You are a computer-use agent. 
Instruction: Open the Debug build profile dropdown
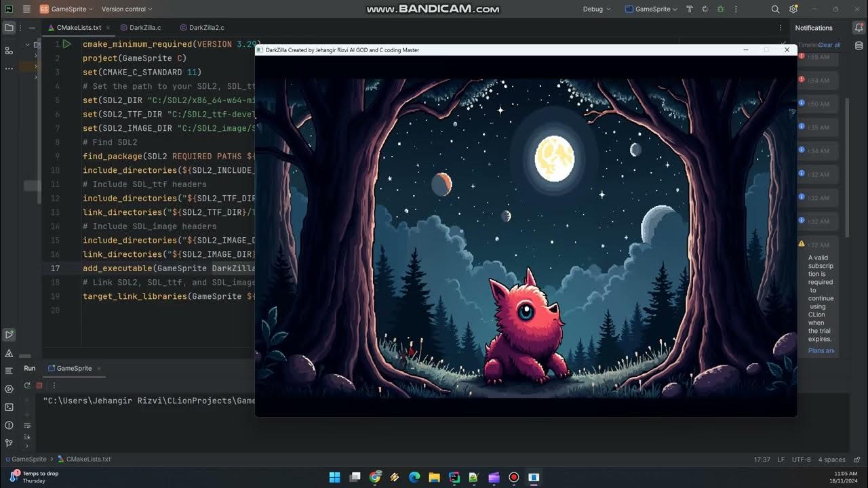coord(597,9)
